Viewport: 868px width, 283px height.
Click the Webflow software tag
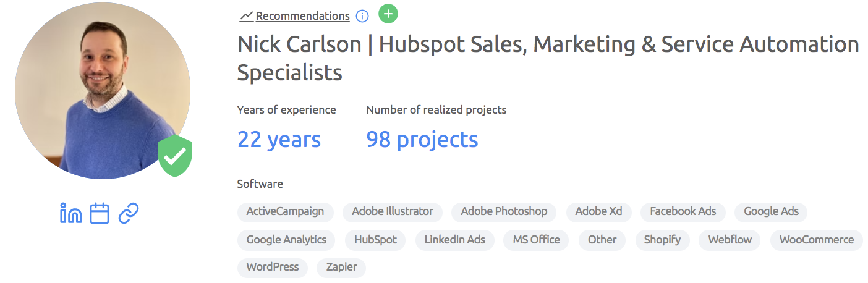(x=730, y=240)
